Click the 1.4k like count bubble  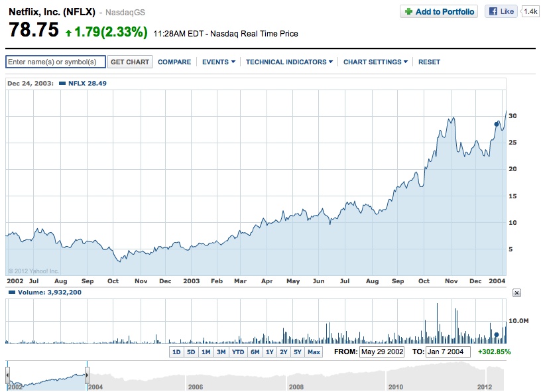click(530, 11)
